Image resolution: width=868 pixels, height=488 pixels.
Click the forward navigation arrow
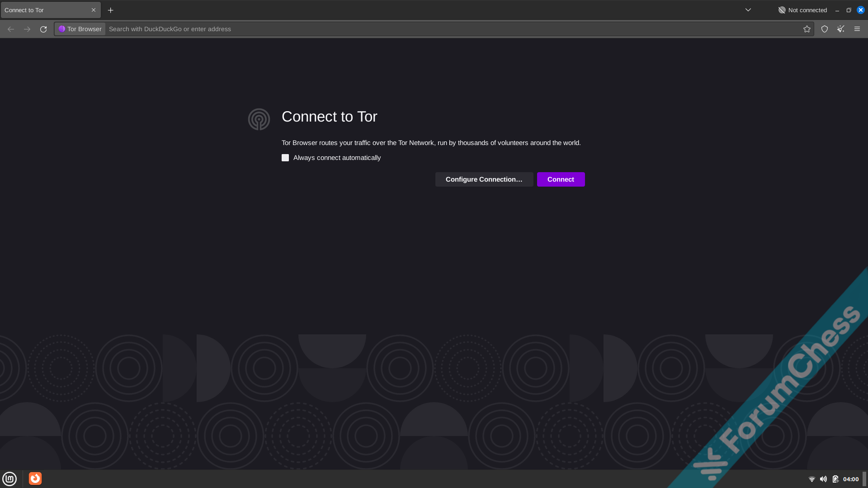(27, 29)
